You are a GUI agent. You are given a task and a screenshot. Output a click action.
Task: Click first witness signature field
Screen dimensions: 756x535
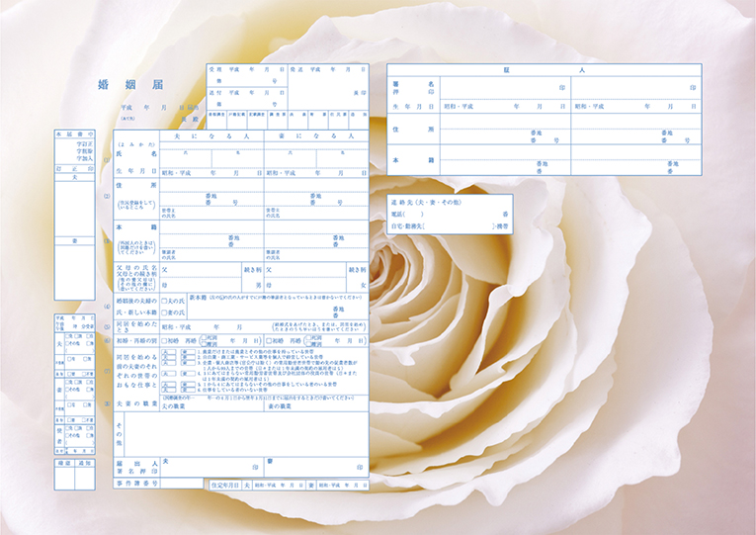coord(505,88)
